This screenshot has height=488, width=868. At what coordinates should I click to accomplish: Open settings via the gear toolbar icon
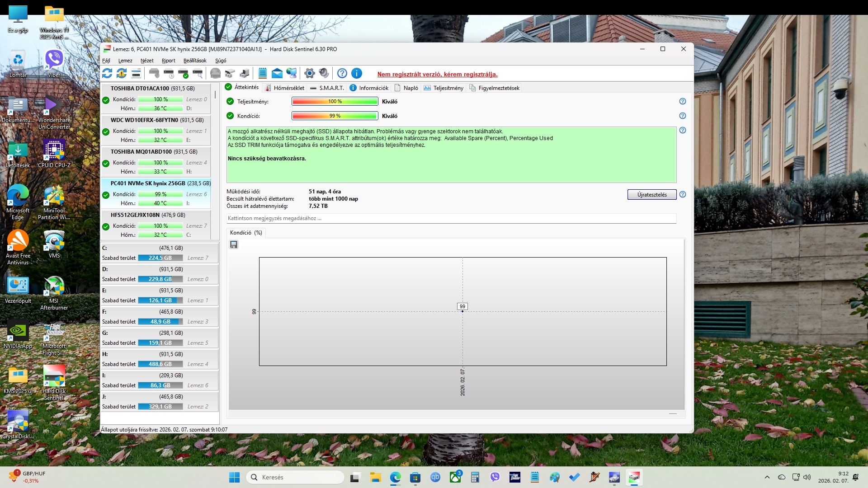(310, 73)
